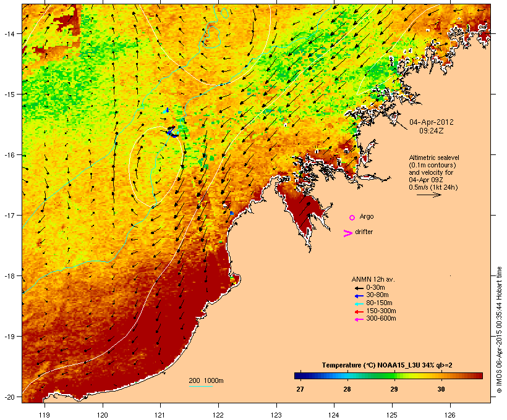Click the blue mooring arrow cluster near 121E 15.6S
The height and width of the screenshot is (420, 507).
(x=173, y=132)
